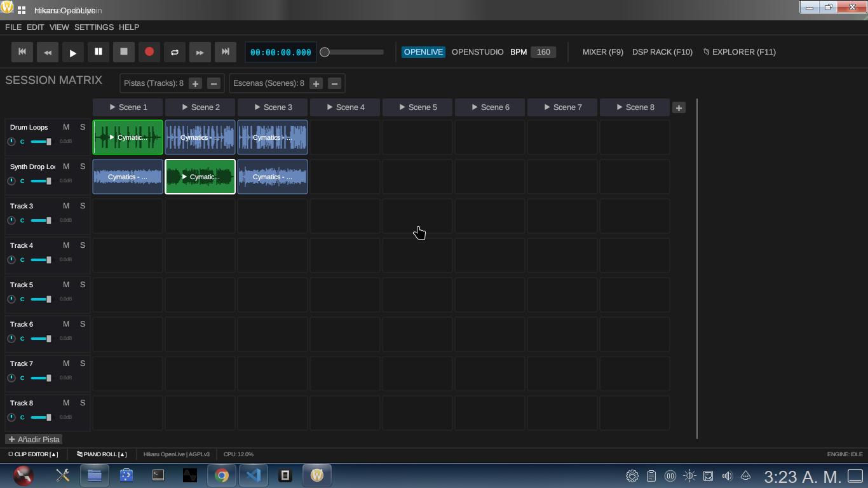
Task: Mute the Drum Loops track
Action: click(66, 127)
